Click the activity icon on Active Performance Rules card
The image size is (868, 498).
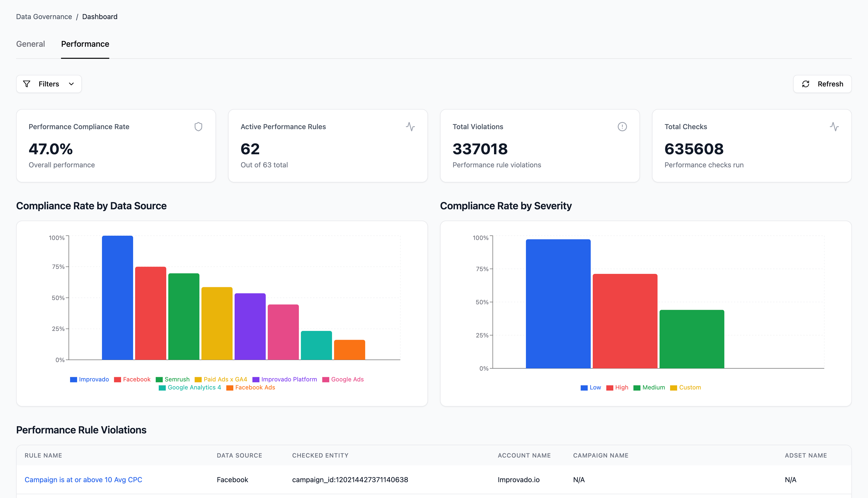click(410, 127)
